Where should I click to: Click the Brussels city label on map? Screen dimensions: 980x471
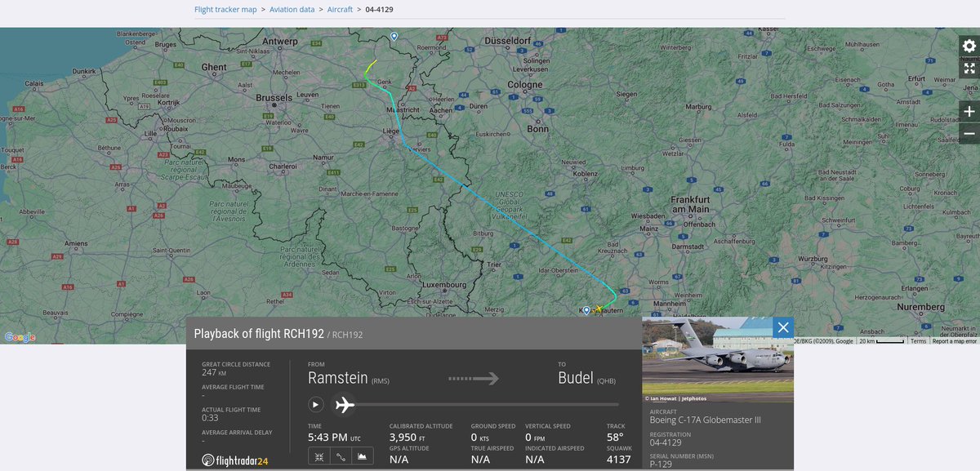pyautogui.click(x=274, y=97)
